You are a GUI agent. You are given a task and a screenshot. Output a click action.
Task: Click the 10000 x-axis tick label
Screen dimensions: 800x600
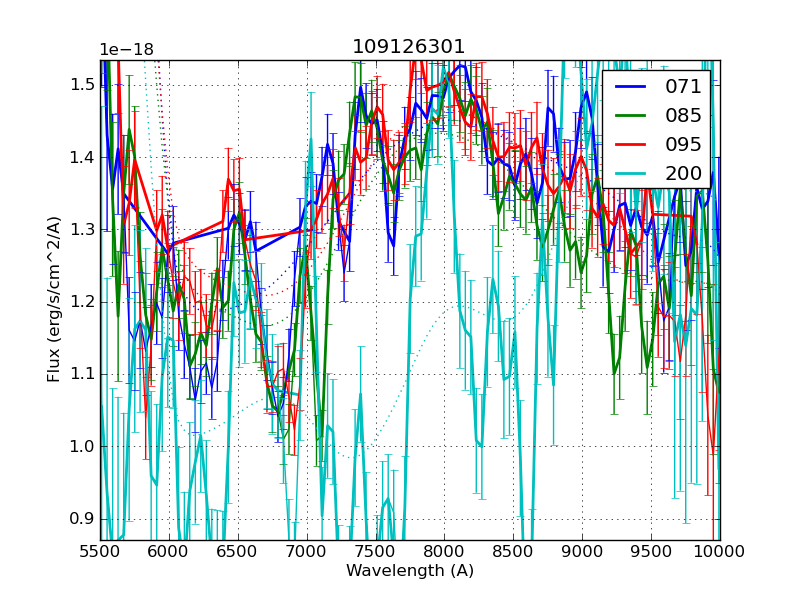tap(720, 551)
